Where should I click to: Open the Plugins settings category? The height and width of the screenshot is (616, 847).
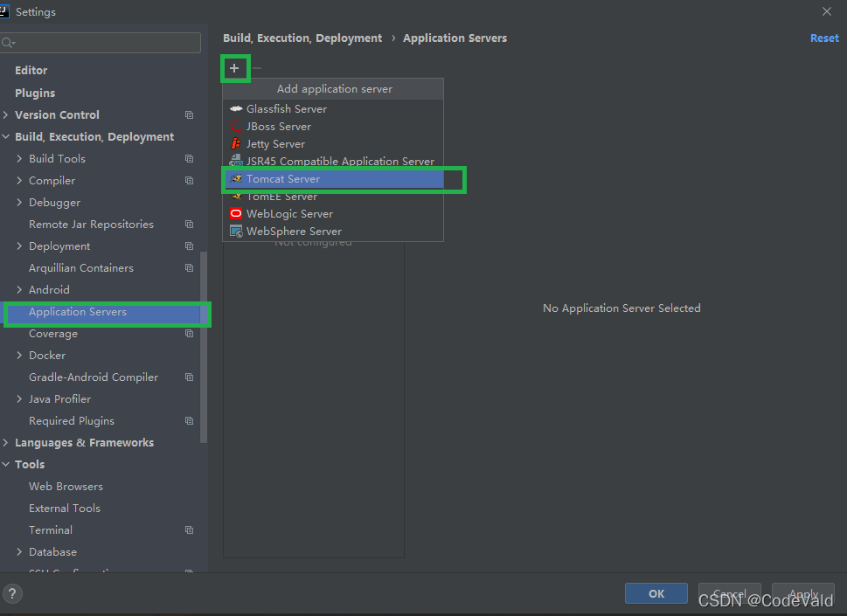(x=35, y=93)
